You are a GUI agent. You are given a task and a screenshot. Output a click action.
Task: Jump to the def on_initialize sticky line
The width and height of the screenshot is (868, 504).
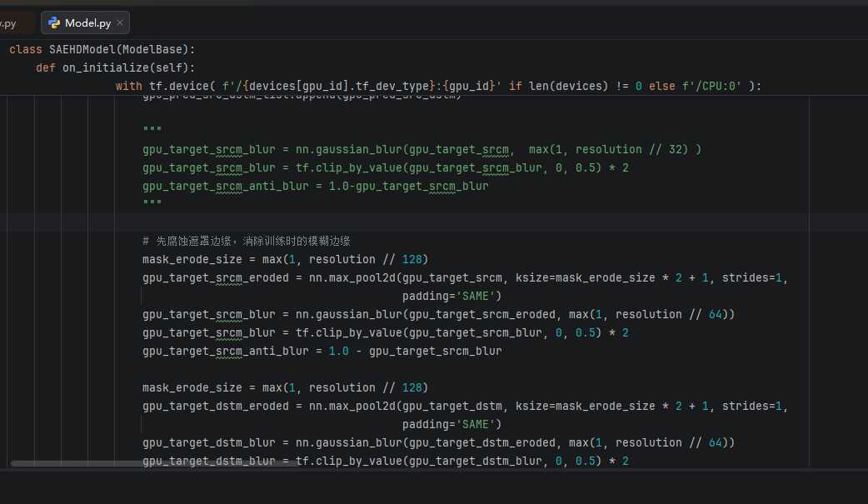click(x=115, y=67)
